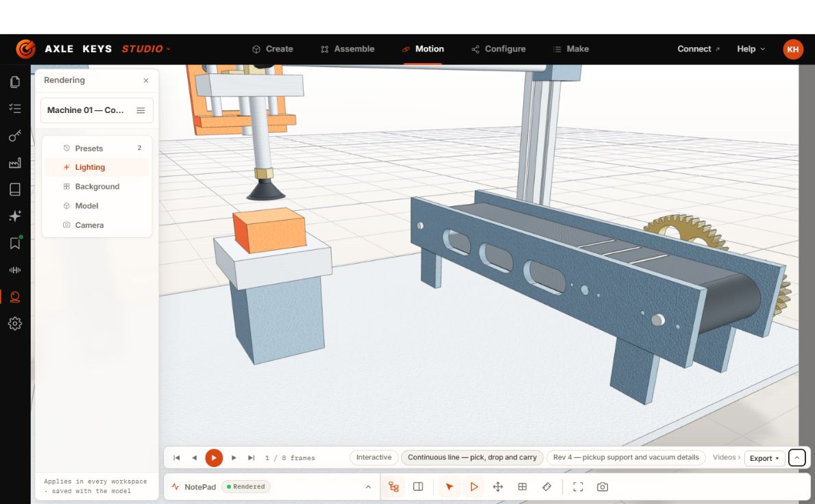Toggle the outlined play triangle tool
The width and height of the screenshot is (815, 504).
pyautogui.click(x=474, y=487)
